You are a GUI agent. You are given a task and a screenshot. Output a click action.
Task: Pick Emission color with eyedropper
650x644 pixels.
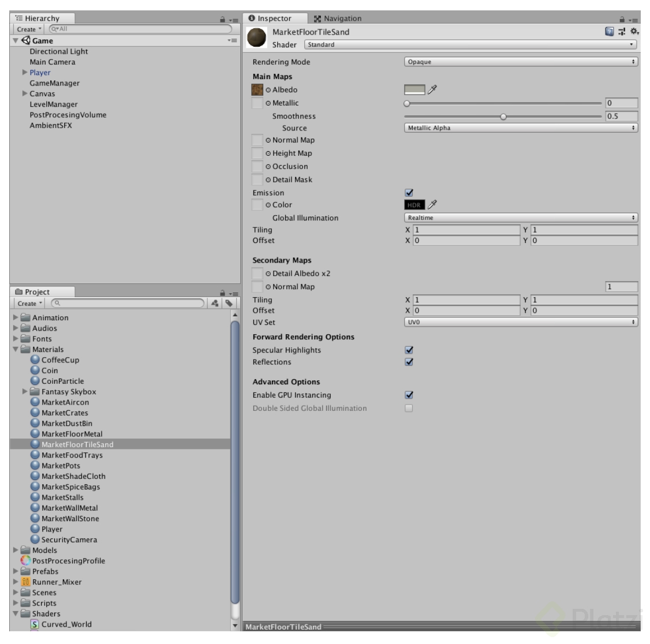pyautogui.click(x=432, y=204)
